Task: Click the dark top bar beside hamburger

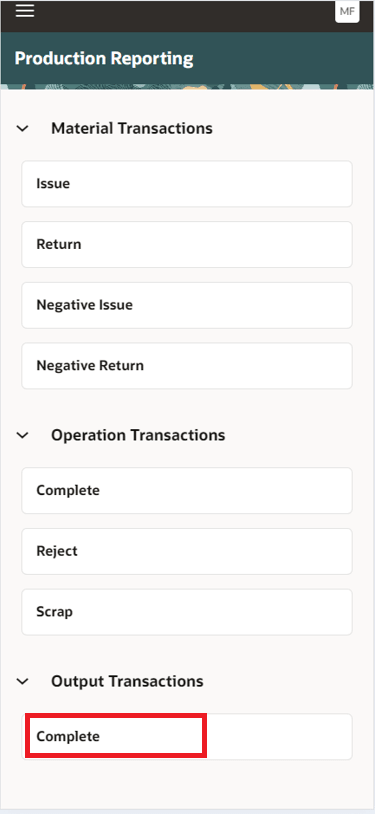Action: click(184, 16)
